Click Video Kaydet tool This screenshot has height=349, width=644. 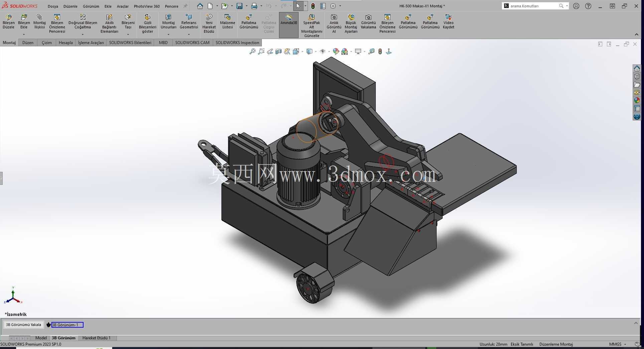pyautogui.click(x=448, y=22)
